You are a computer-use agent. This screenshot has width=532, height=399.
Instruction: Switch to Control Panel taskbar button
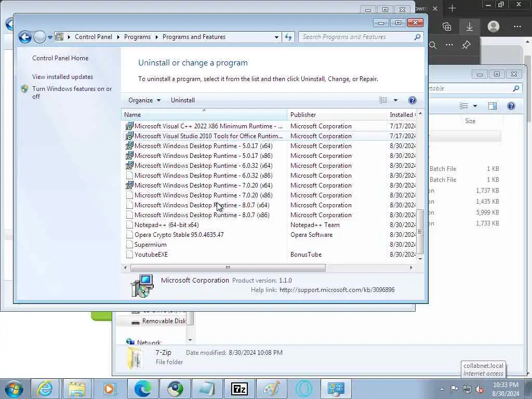(336, 389)
